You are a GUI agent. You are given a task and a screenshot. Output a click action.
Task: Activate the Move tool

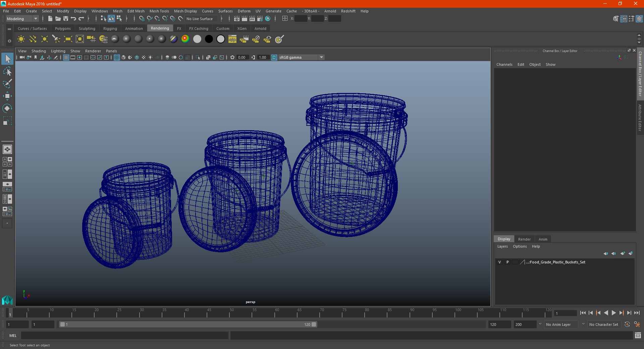(x=7, y=96)
